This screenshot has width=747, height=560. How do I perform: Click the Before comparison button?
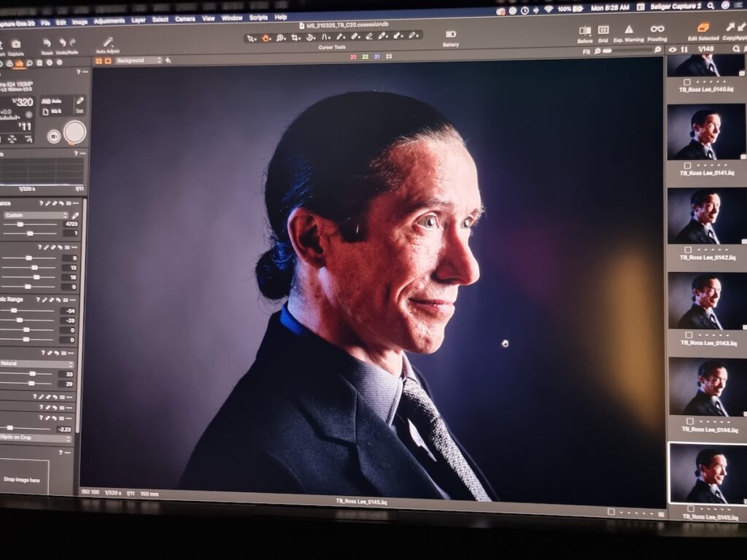click(x=585, y=31)
